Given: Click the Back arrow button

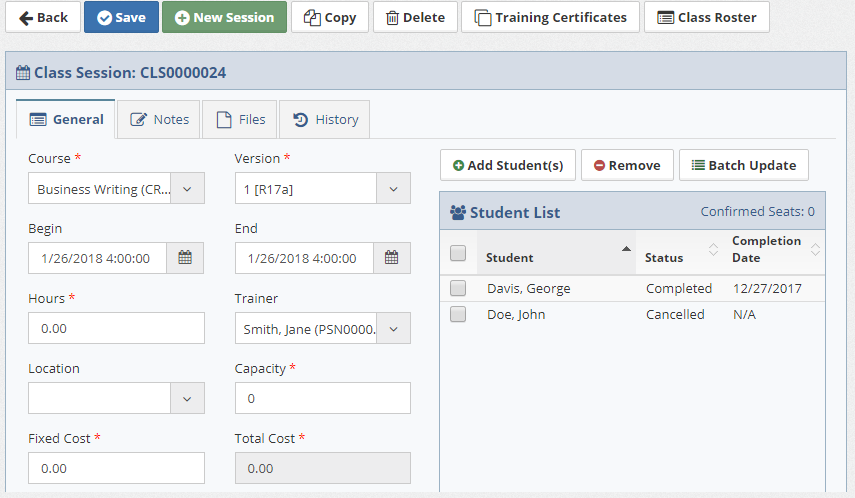Looking at the screenshot, I should click(43, 17).
